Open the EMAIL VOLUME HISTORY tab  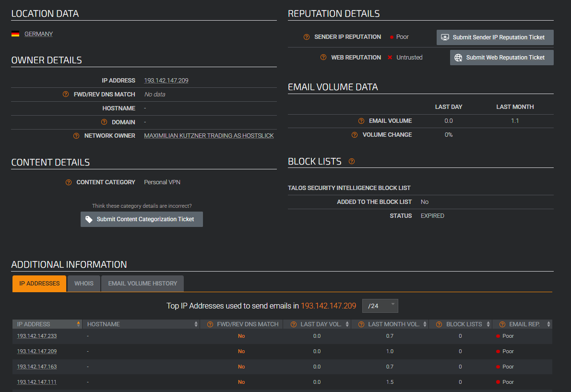(143, 284)
